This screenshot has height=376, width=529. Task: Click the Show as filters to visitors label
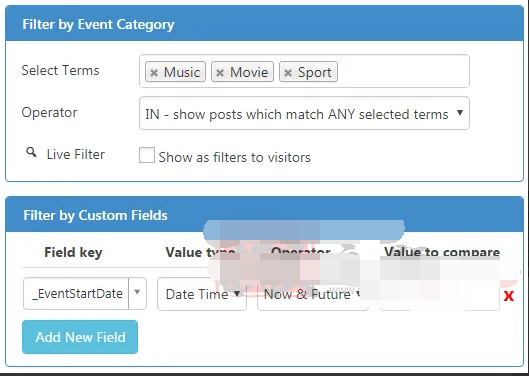click(x=234, y=157)
